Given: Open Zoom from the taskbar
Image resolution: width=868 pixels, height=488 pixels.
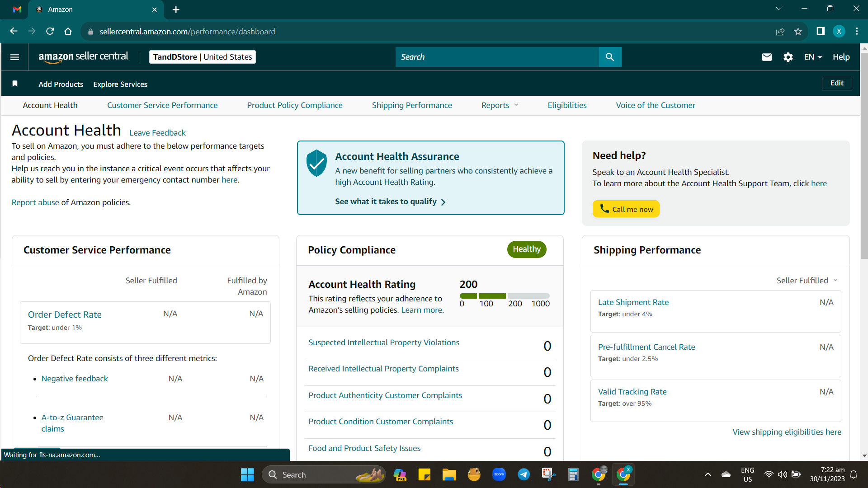Looking at the screenshot, I should click(x=499, y=474).
